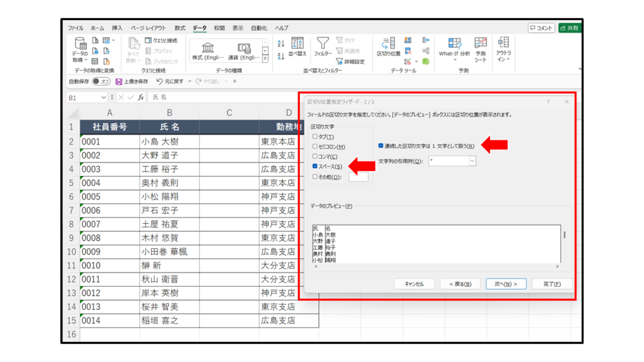Sort descending with the Z-A icon

point(281,56)
